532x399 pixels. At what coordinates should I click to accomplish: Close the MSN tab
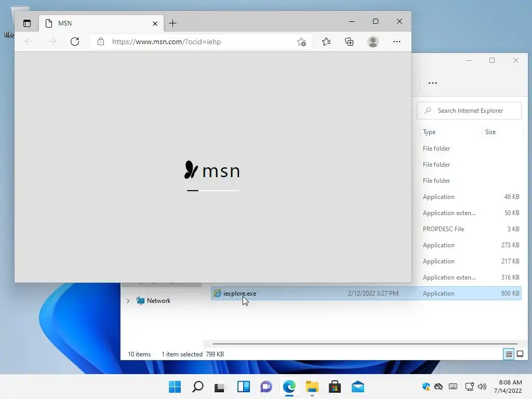155,23
